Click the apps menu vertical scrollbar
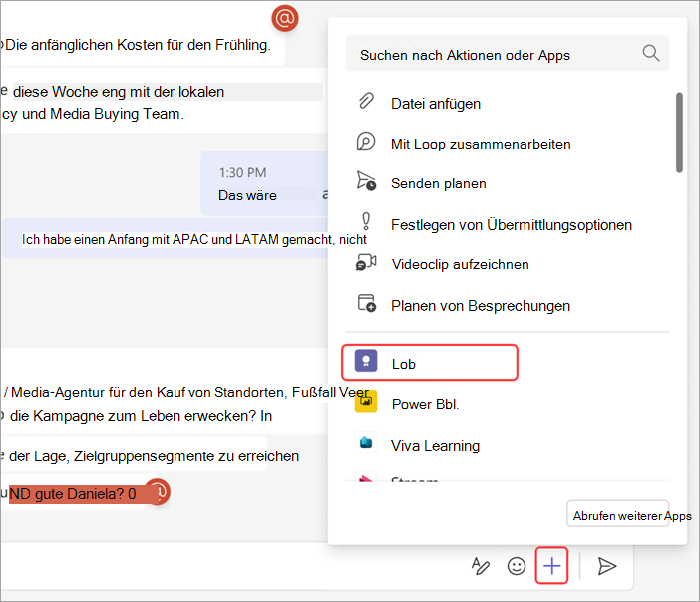The image size is (700, 602). 679,133
